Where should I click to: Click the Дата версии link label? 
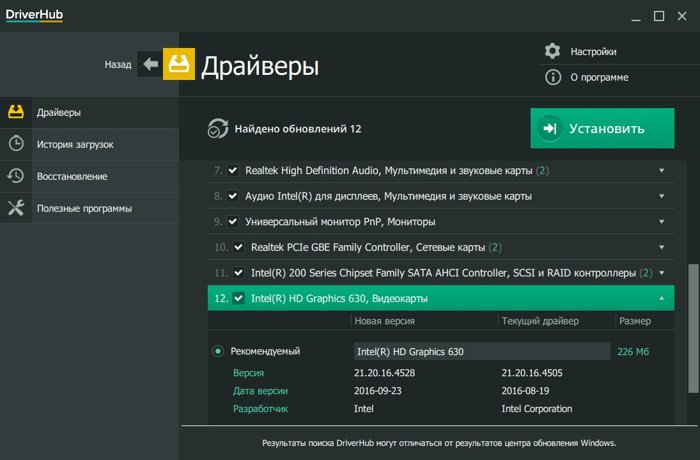tap(260, 391)
